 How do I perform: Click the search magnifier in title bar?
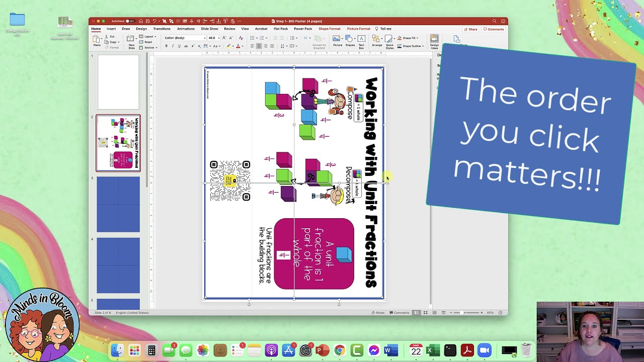point(495,21)
